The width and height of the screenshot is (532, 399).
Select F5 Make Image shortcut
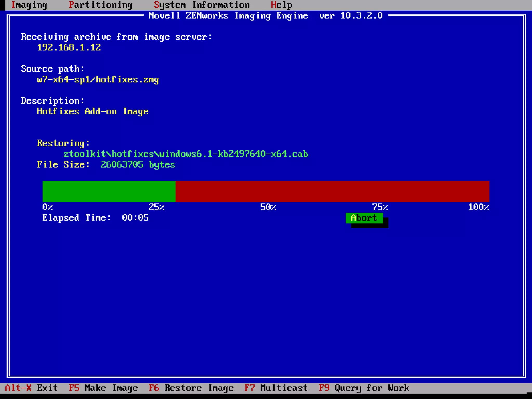coord(103,388)
